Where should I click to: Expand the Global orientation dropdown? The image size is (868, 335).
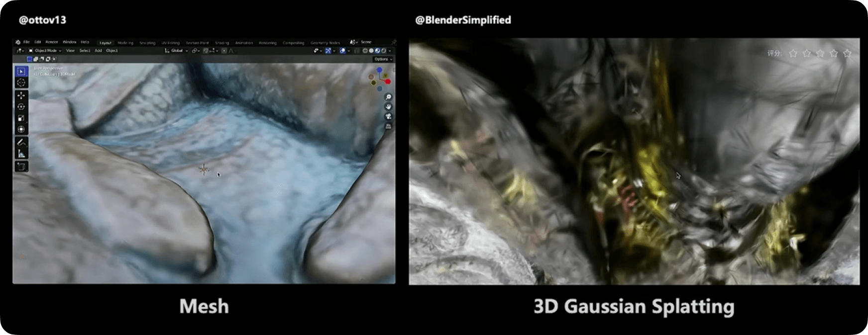click(x=177, y=51)
